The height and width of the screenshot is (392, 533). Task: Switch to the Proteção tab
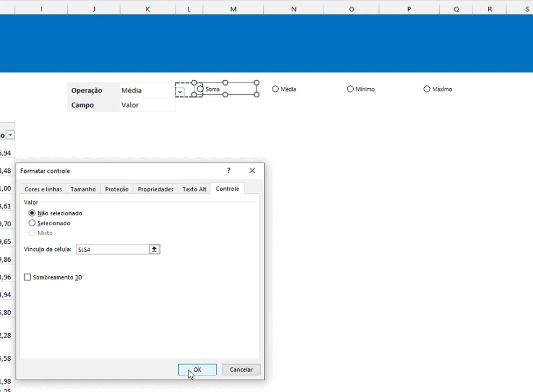coord(117,189)
